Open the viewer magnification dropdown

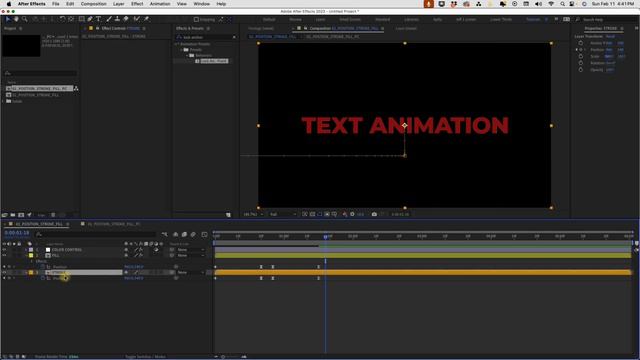tap(253, 214)
